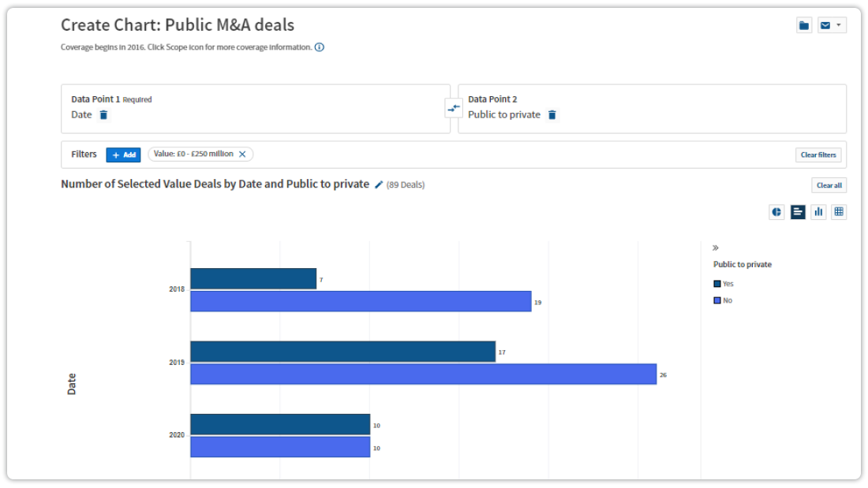Open the Data Point 1 Date selector

[x=81, y=115]
